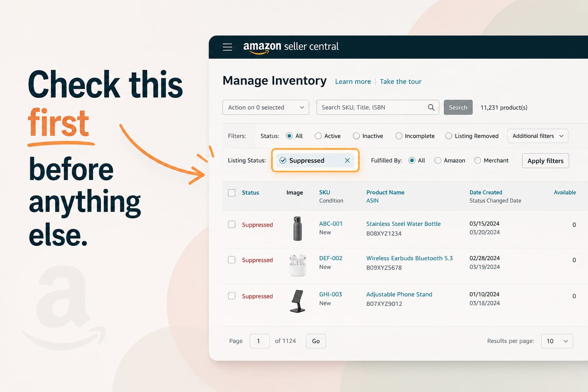588x392 pixels.
Task: Select the Inactive status radio
Action: [x=356, y=136]
